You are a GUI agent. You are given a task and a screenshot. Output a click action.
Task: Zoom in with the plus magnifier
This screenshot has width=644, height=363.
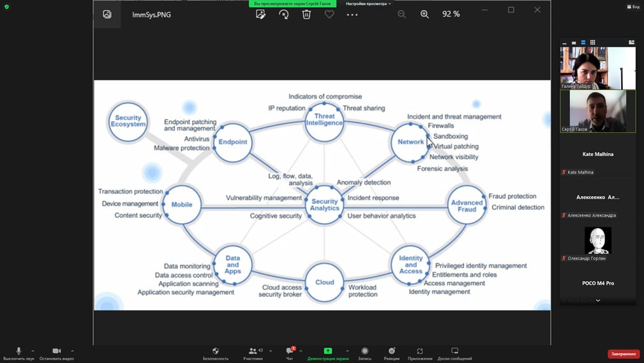(x=424, y=15)
